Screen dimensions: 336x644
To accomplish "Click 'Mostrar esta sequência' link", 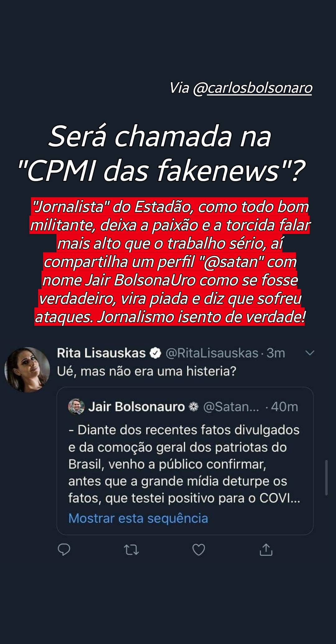I will 138,518.
